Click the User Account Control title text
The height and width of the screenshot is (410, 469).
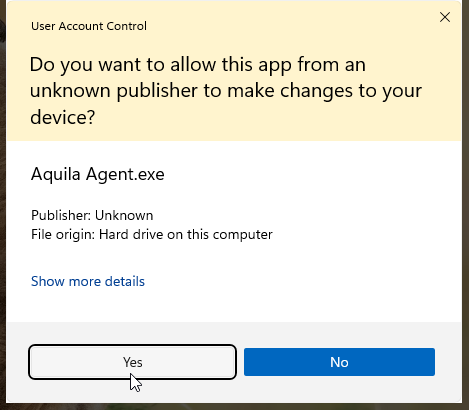coord(89,26)
